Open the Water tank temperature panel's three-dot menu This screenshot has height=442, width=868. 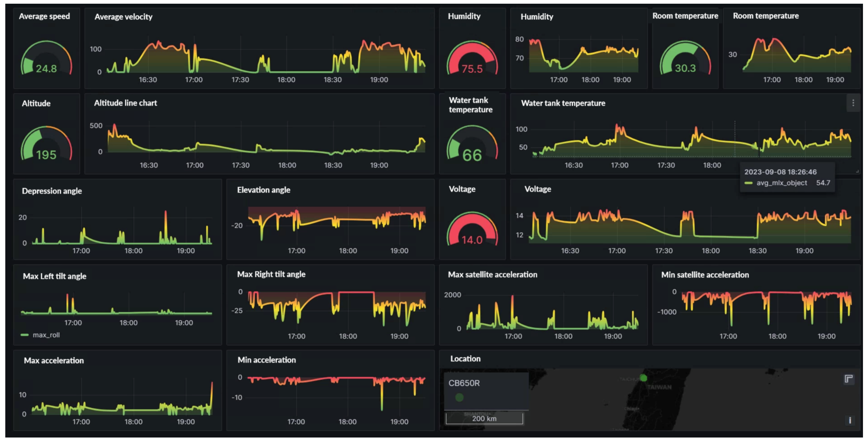853,103
